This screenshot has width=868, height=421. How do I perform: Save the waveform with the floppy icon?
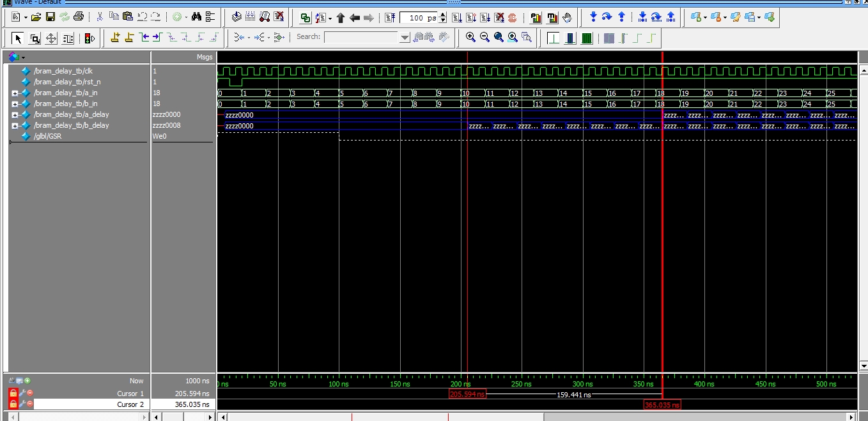tap(50, 17)
